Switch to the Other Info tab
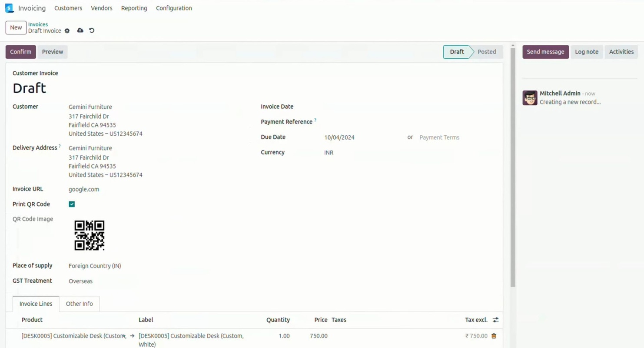 coord(79,304)
